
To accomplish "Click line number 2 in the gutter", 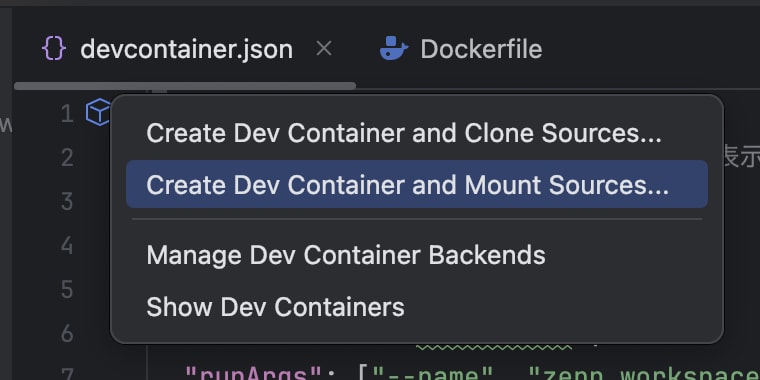I will (67, 158).
